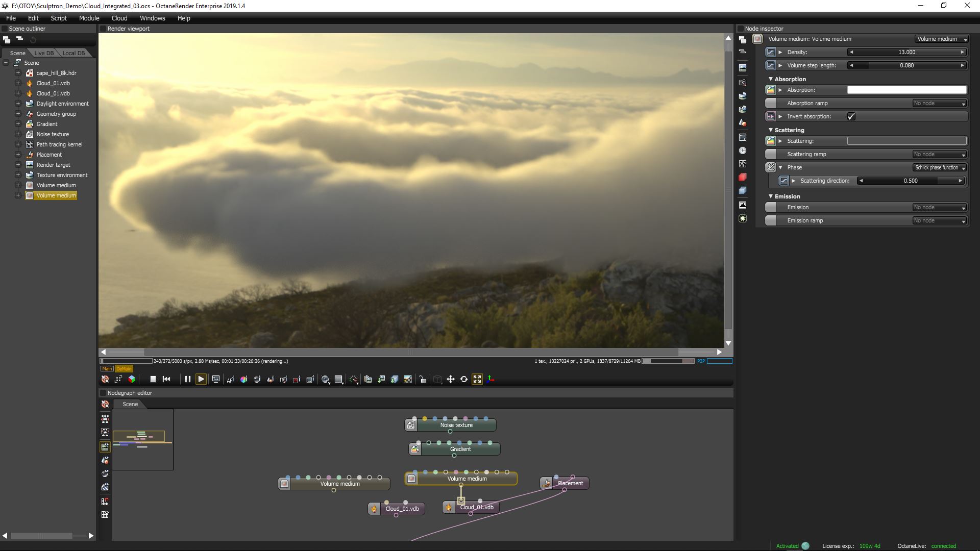Click the restart render icon

click(x=166, y=379)
